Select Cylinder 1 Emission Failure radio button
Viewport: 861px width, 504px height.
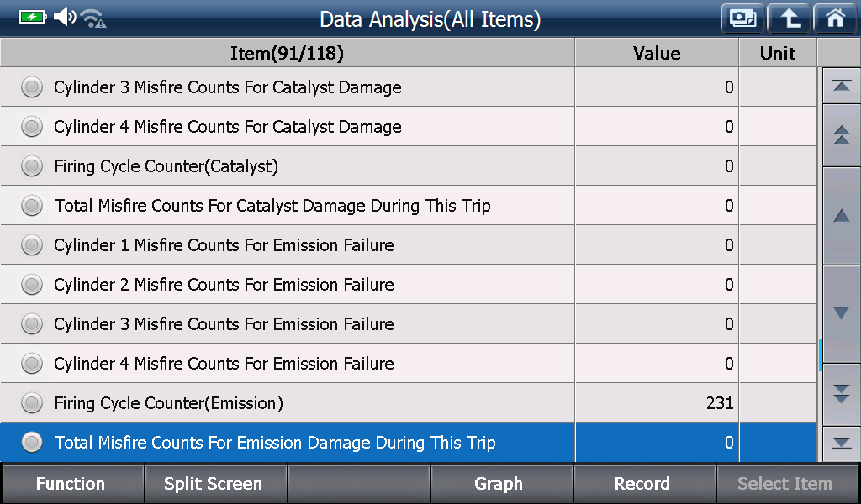[x=32, y=245]
